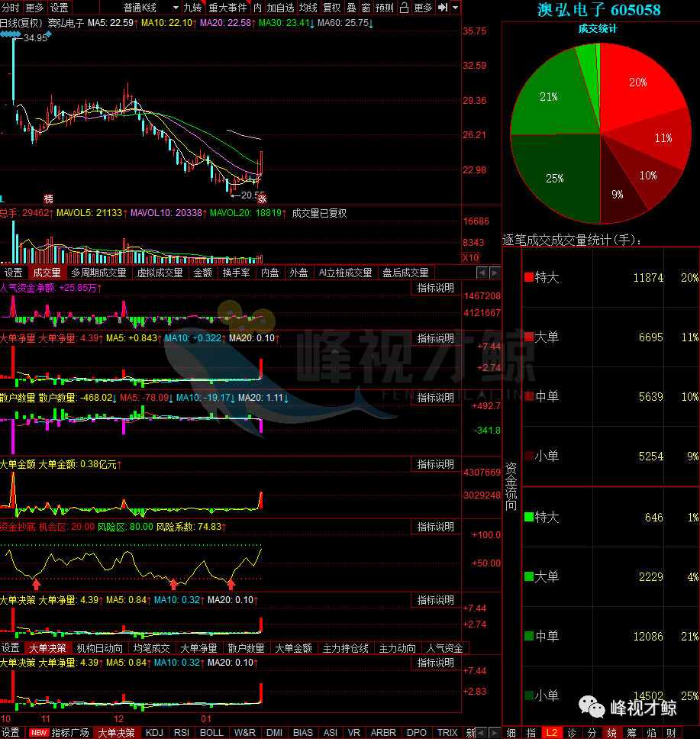Viewport: 700px width, 739px height.
Task: Select the 外盘 tab
Action: (298, 273)
